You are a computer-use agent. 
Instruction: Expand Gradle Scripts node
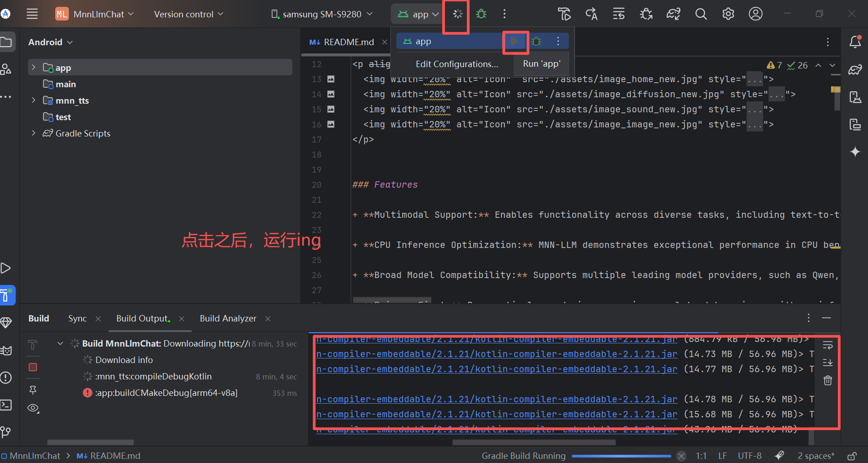33,133
